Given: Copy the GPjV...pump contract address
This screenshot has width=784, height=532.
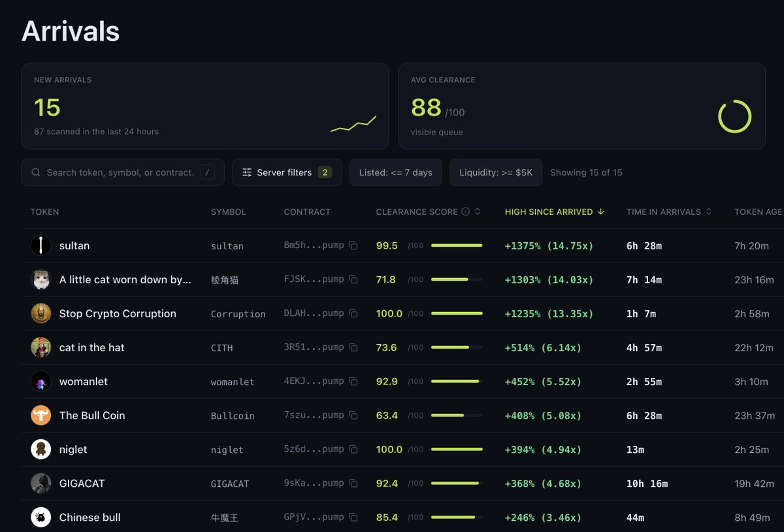Looking at the screenshot, I should tap(353, 517).
